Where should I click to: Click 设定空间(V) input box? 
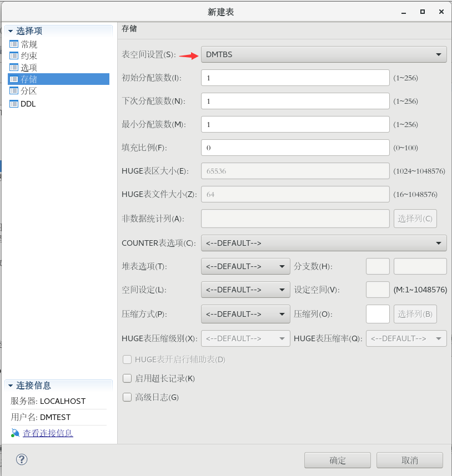click(378, 290)
